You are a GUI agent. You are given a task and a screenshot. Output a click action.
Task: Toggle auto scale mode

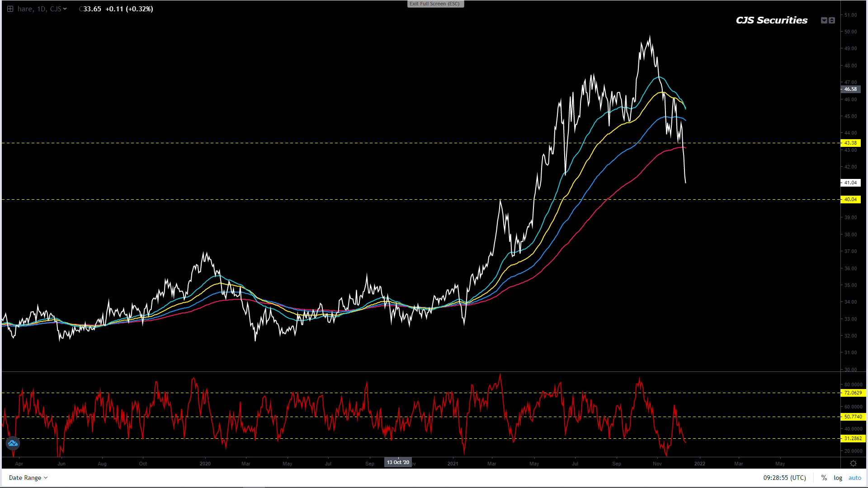[854, 478]
